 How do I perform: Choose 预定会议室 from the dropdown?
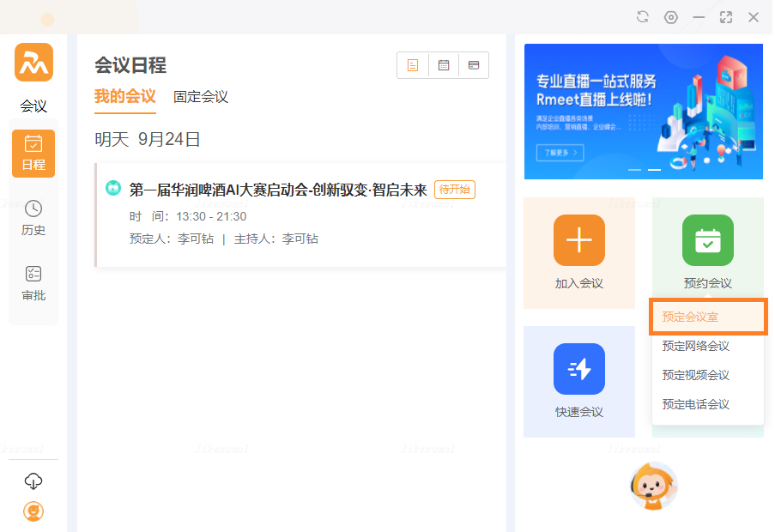pos(707,317)
